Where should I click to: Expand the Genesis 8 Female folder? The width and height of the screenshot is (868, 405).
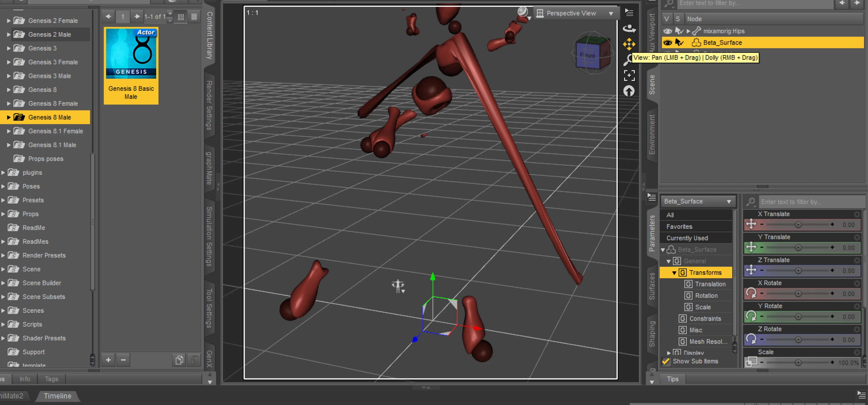[x=9, y=103]
